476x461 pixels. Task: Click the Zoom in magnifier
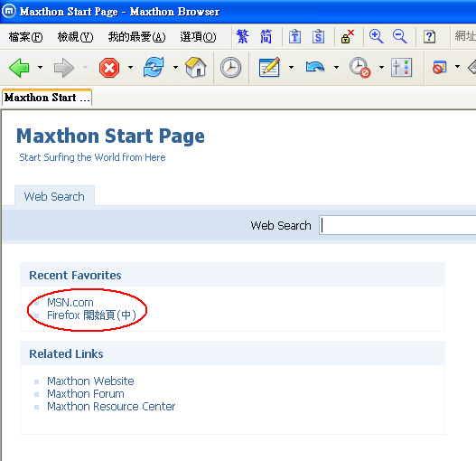[376, 36]
